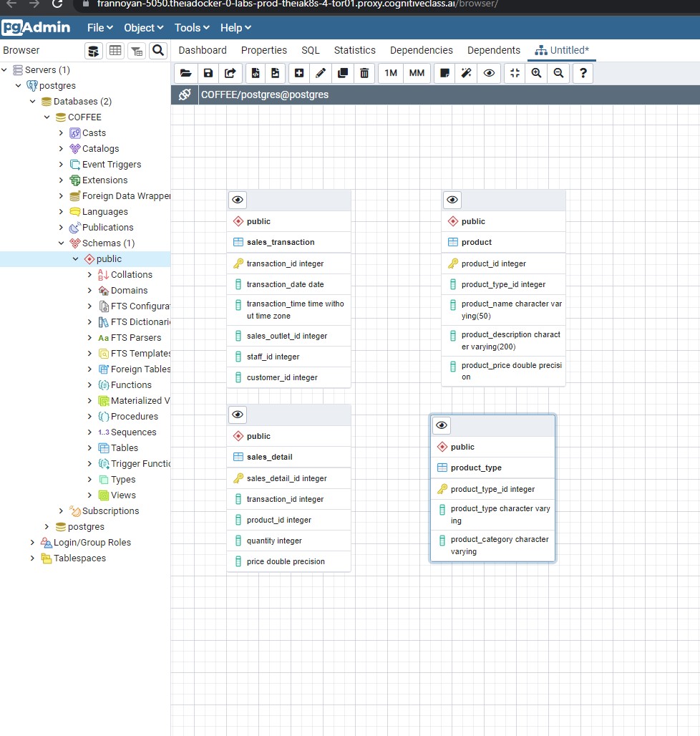Toggle details eye on sales_transaction table
Screen dimensions: 700x736
click(238, 200)
